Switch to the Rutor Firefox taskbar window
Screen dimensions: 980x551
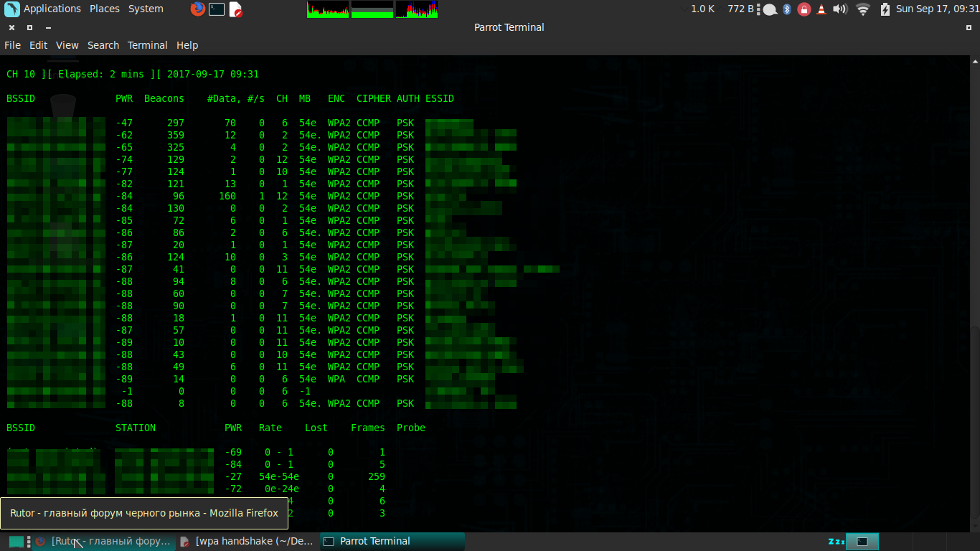click(x=104, y=542)
